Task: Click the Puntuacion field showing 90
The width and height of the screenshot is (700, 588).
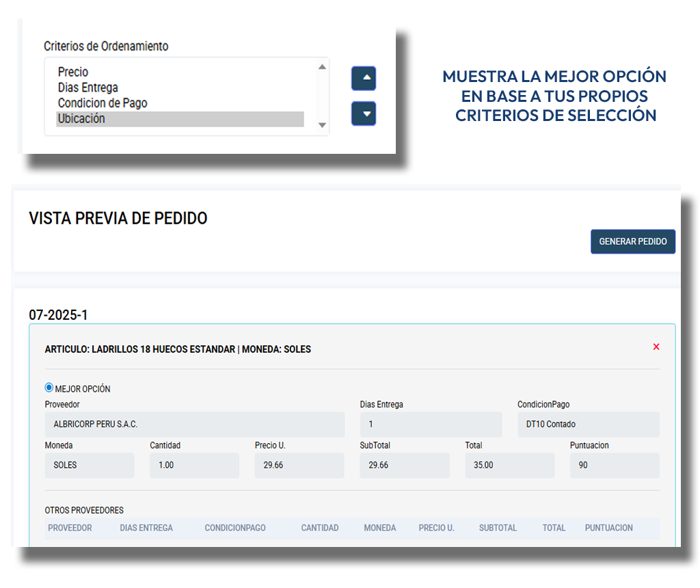Action: pos(614,465)
